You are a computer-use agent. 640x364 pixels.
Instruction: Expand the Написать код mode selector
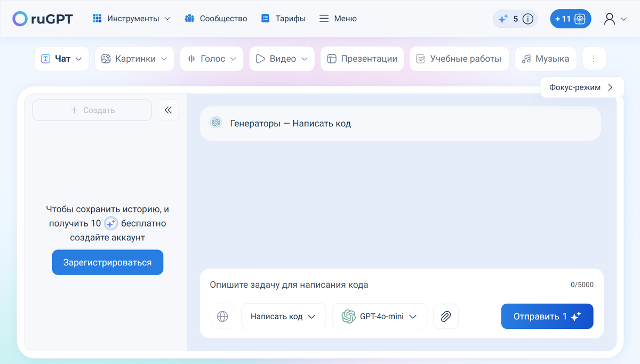(283, 317)
